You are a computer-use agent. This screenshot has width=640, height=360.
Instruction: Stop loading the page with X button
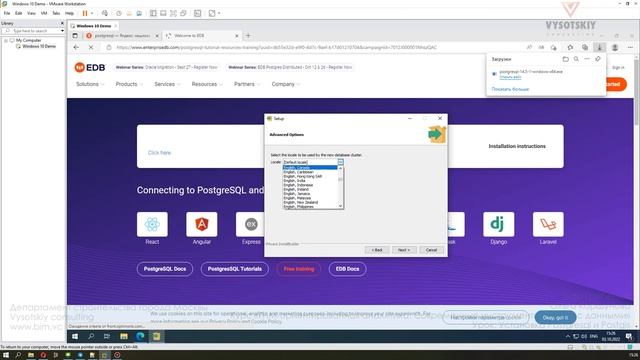[x=91, y=47]
